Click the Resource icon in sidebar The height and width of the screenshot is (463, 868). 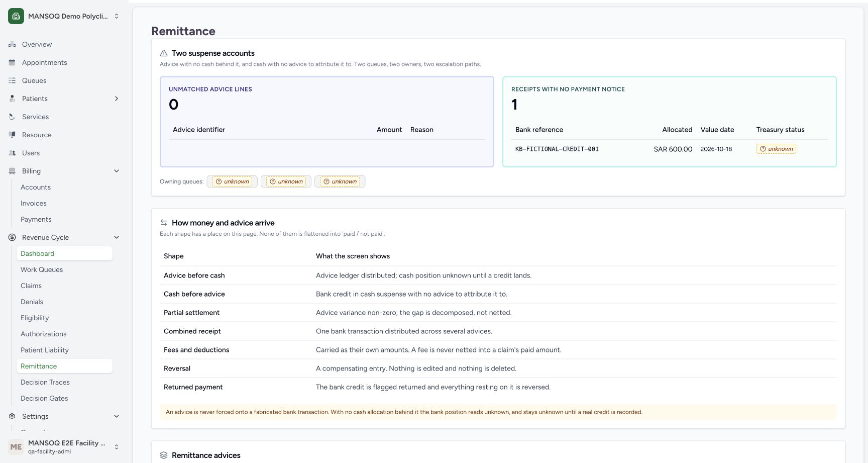(x=12, y=135)
